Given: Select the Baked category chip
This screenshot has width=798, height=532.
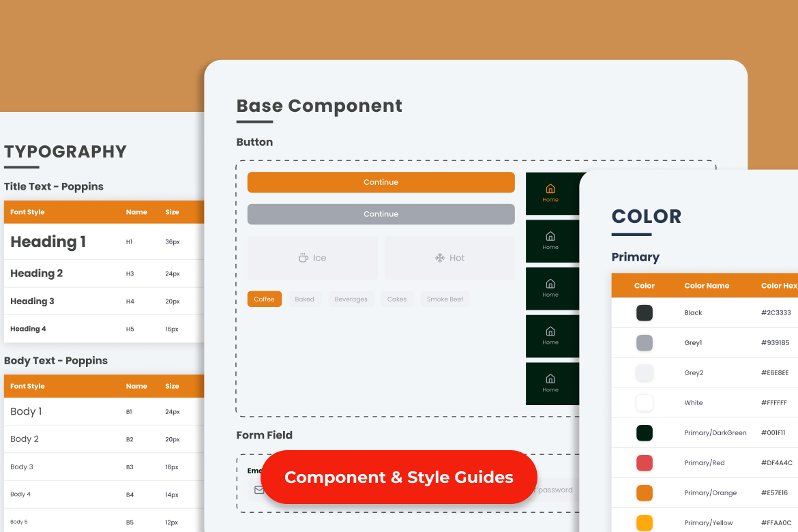Looking at the screenshot, I should tap(304, 299).
